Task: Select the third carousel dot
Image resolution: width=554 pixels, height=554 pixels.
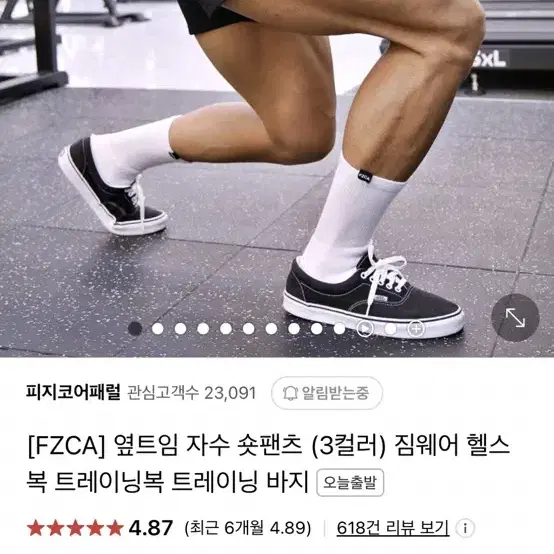Action: pos(180,329)
